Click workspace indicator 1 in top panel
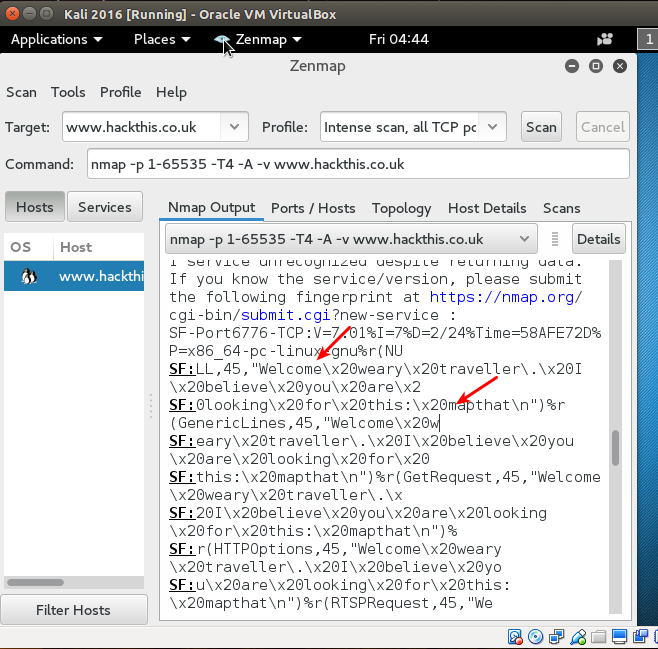Screen dimensions: 658x649 (x=648, y=39)
